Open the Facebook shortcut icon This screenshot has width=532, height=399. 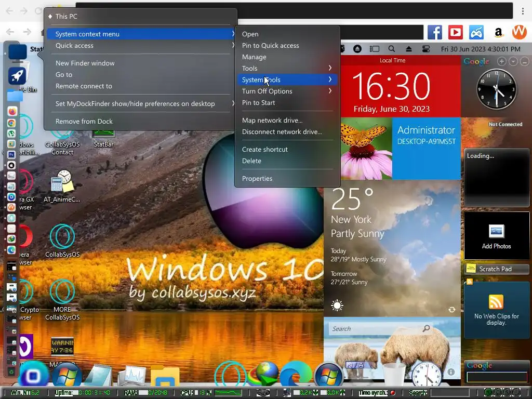pyautogui.click(x=435, y=33)
